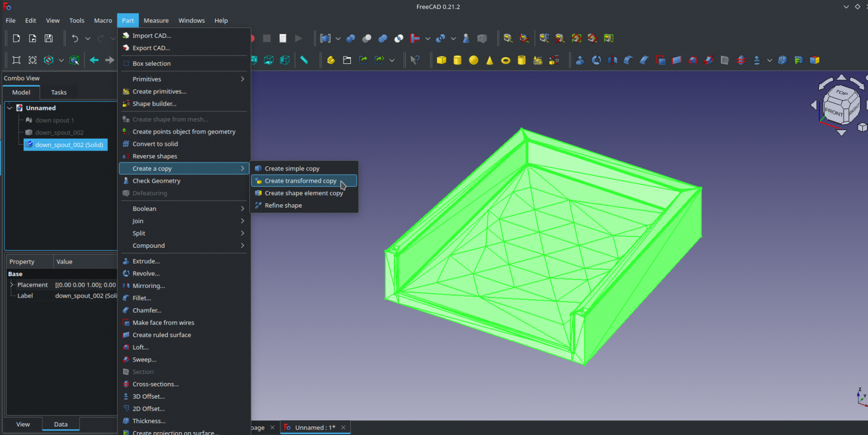Switch to the Tasks tab
This screenshot has width=868, height=435.
pyautogui.click(x=59, y=92)
